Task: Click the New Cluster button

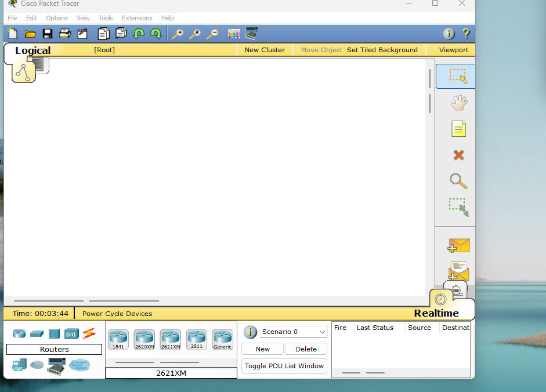Action: tap(265, 50)
